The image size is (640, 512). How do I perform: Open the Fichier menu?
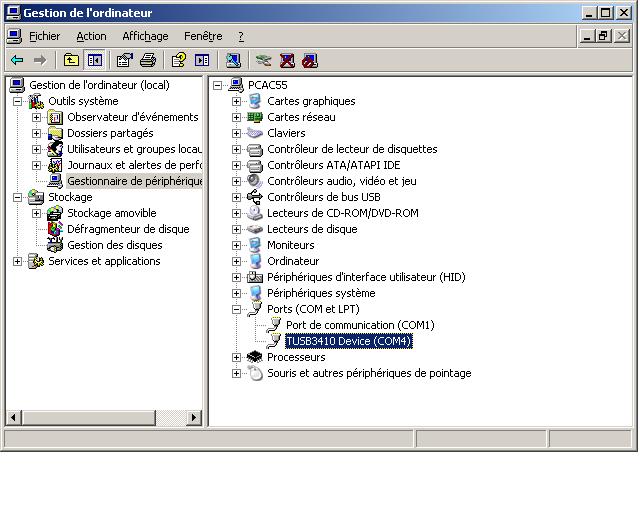click(44, 36)
